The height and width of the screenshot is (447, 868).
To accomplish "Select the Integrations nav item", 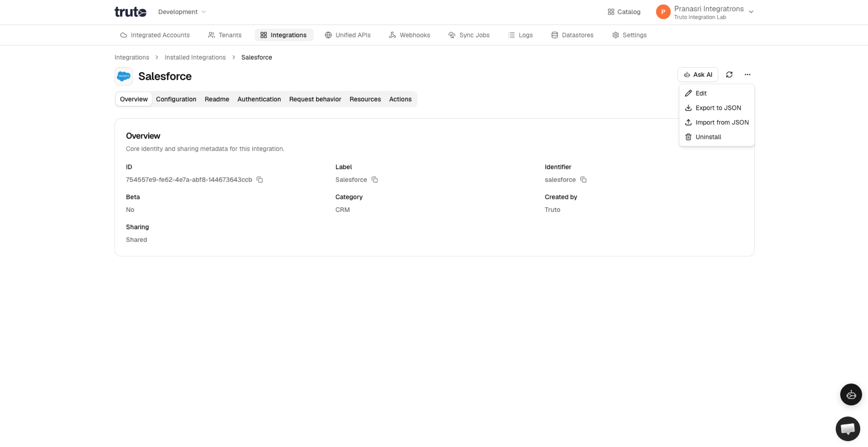I will (283, 35).
